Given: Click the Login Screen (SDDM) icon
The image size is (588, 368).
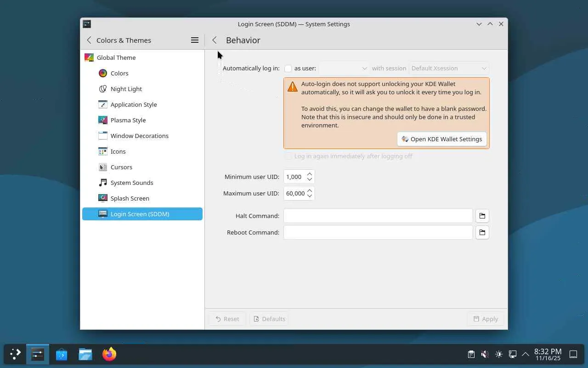Looking at the screenshot, I should 103,214.
